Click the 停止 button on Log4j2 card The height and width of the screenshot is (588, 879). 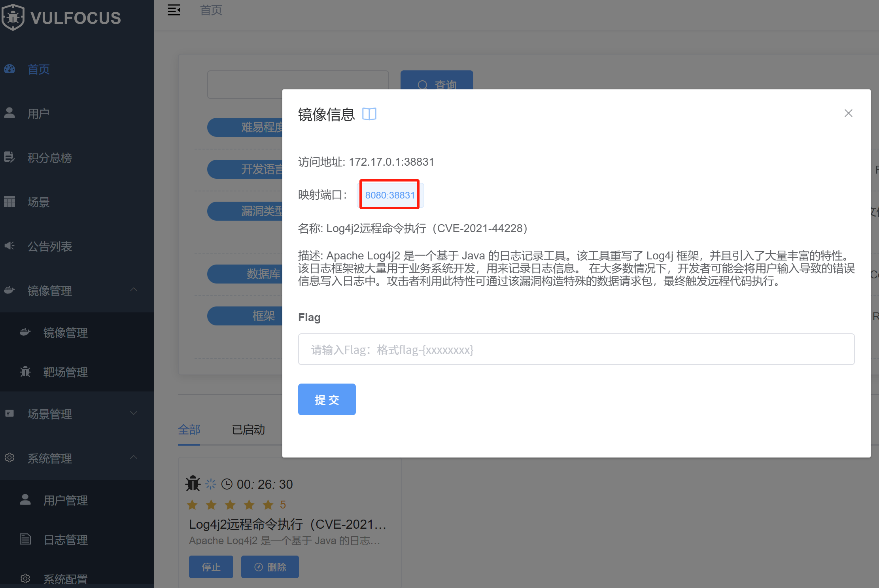point(211,567)
